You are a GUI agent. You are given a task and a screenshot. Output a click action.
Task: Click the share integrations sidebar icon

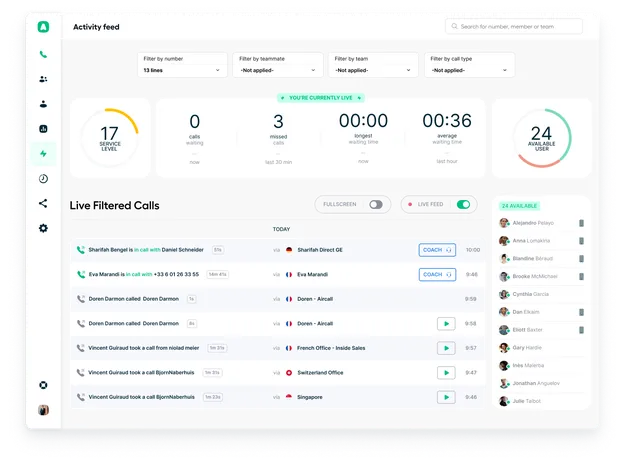pos(43,203)
